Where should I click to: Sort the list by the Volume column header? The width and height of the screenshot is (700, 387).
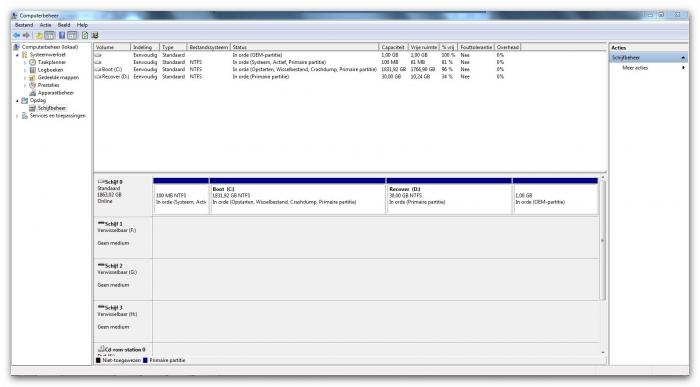pyautogui.click(x=112, y=47)
